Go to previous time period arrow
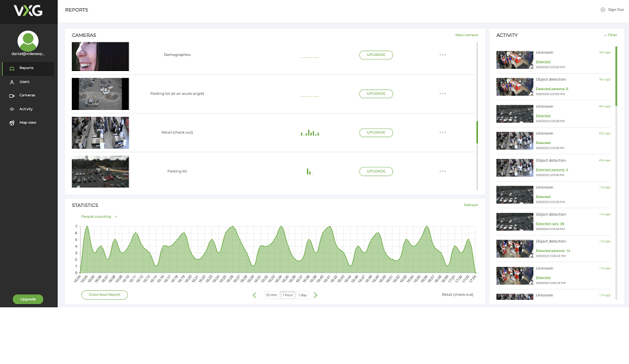 click(x=255, y=295)
